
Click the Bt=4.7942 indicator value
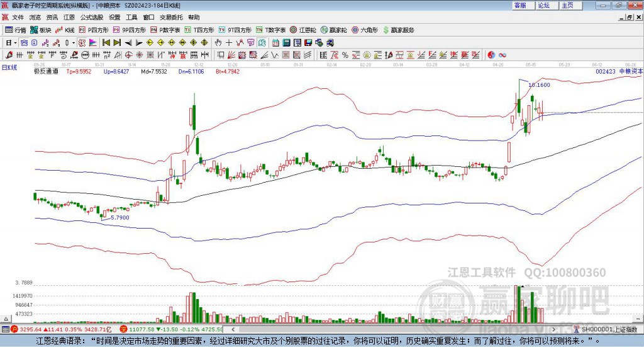point(228,71)
